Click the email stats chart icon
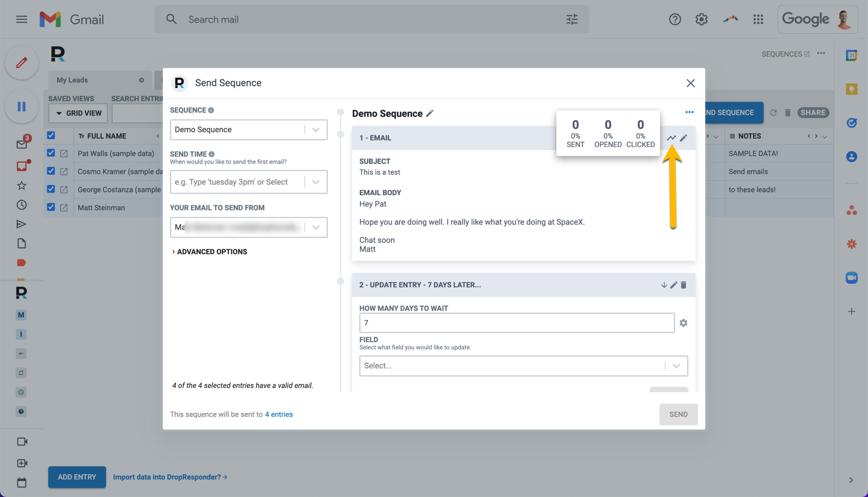The width and height of the screenshot is (868, 497). click(x=671, y=138)
